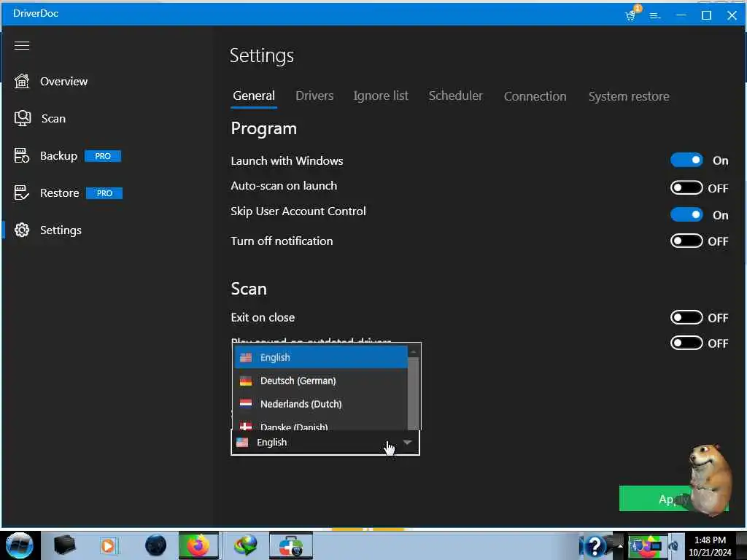Select the Settings gear in the sidebar
The height and width of the screenshot is (560, 747).
point(22,230)
